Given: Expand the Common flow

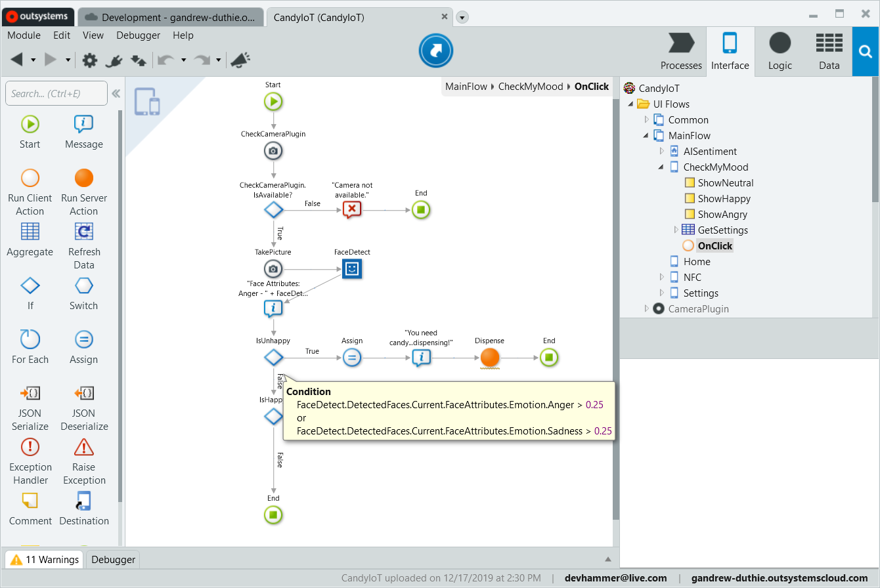Looking at the screenshot, I should (x=646, y=120).
